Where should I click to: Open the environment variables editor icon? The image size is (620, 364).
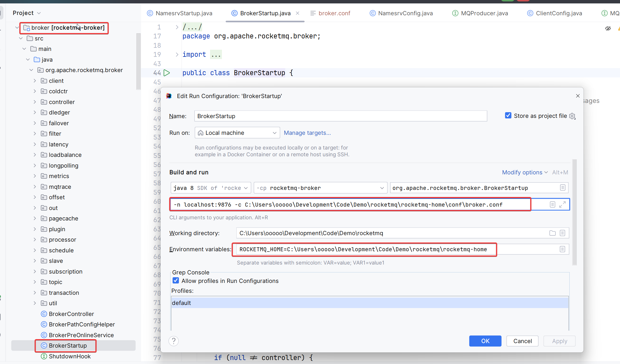pyautogui.click(x=562, y=249)
